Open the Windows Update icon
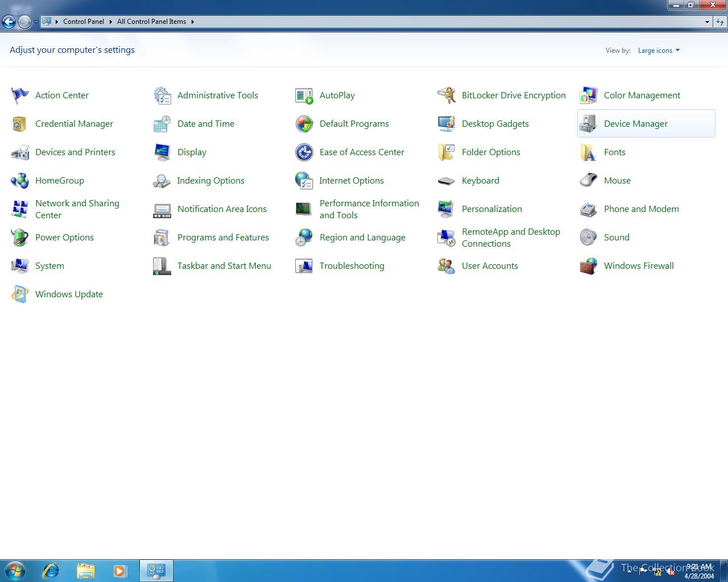 (x=20, y=294)
